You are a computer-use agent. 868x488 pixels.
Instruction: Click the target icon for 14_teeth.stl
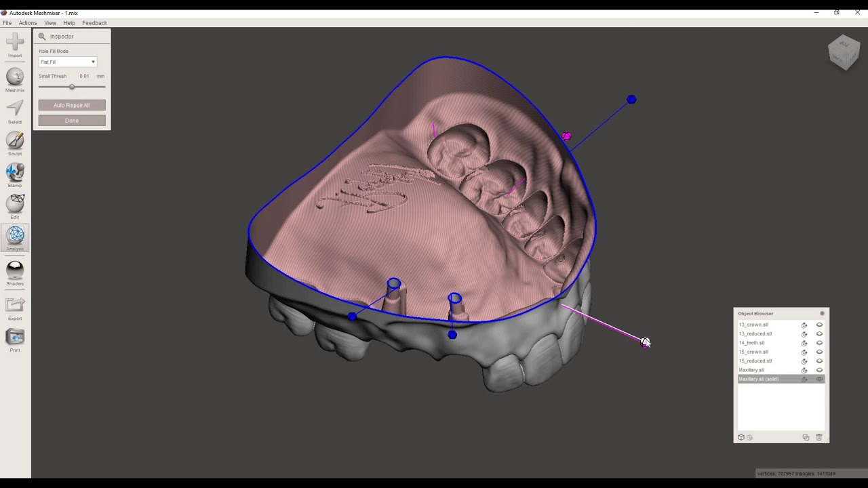[804, 343]
